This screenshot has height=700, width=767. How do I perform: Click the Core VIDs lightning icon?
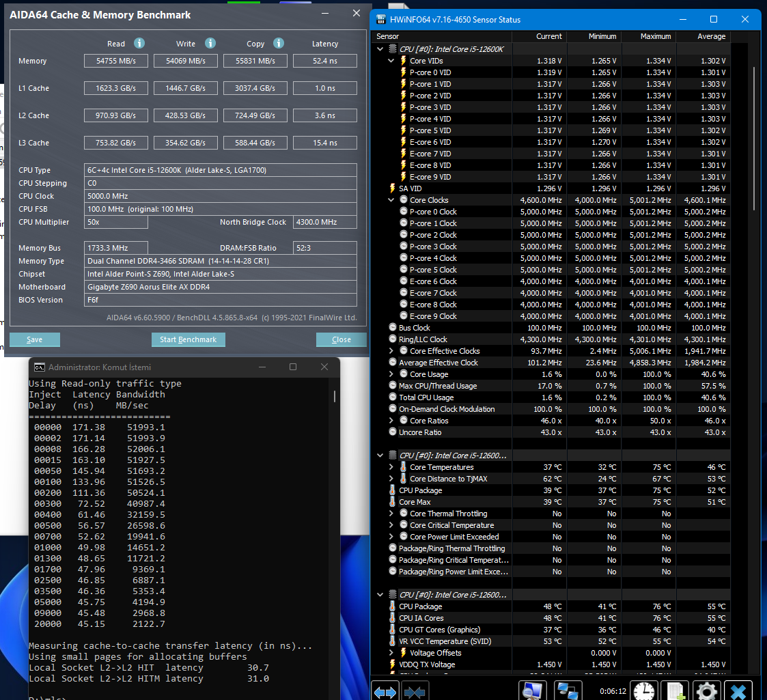pos(404,61)
